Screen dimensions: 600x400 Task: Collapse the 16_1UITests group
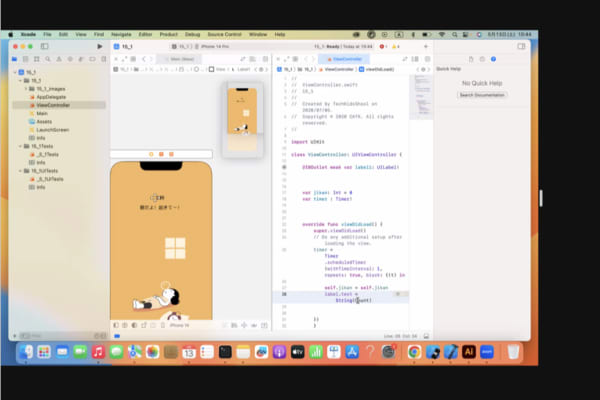coord(20,171)
